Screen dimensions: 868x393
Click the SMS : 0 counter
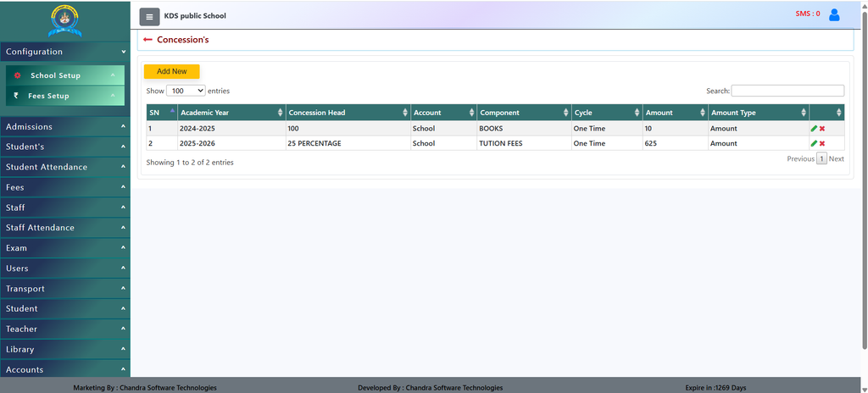[808, 14]
